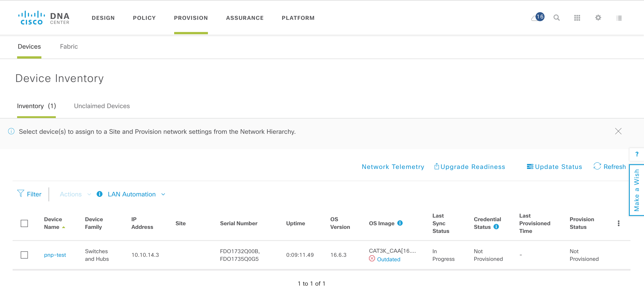Open the apps grid icon

click(x=577, y=18)
